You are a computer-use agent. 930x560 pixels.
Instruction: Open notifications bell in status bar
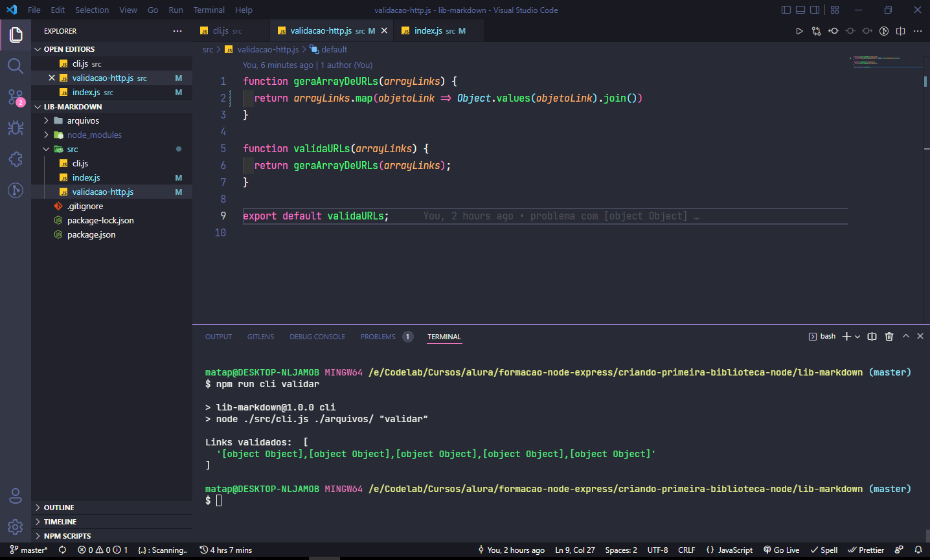coord(918,550)
